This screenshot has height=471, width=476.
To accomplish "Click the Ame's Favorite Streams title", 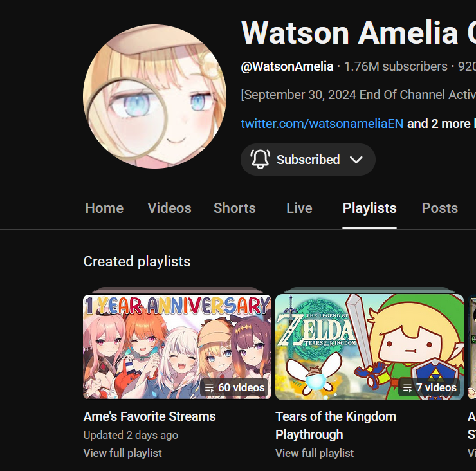I will 150,416.
